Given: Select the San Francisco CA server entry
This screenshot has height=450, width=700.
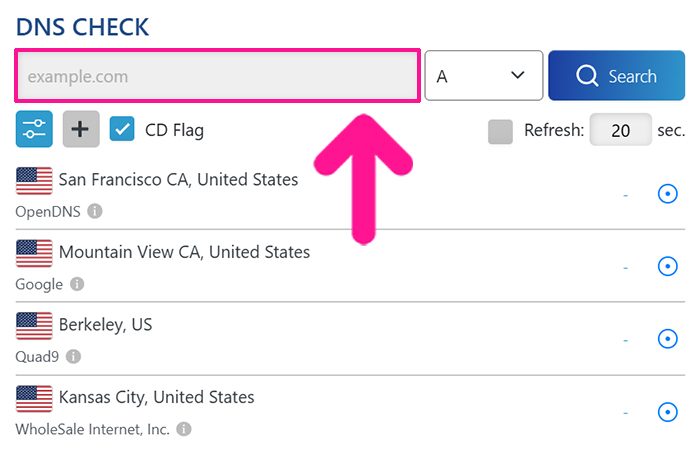Looking at the screenshot, I should coord(178,180).
